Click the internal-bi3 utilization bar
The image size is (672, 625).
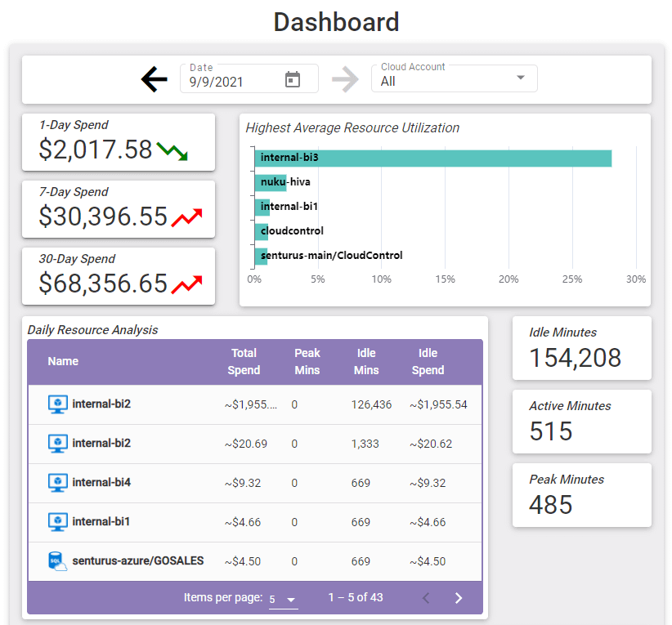tap(432, 158)
